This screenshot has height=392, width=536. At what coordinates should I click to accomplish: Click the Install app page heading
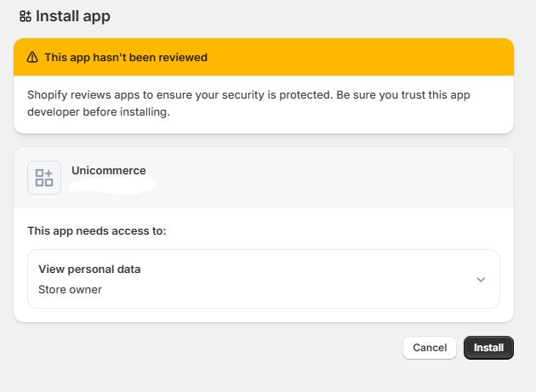click(73, 16)
